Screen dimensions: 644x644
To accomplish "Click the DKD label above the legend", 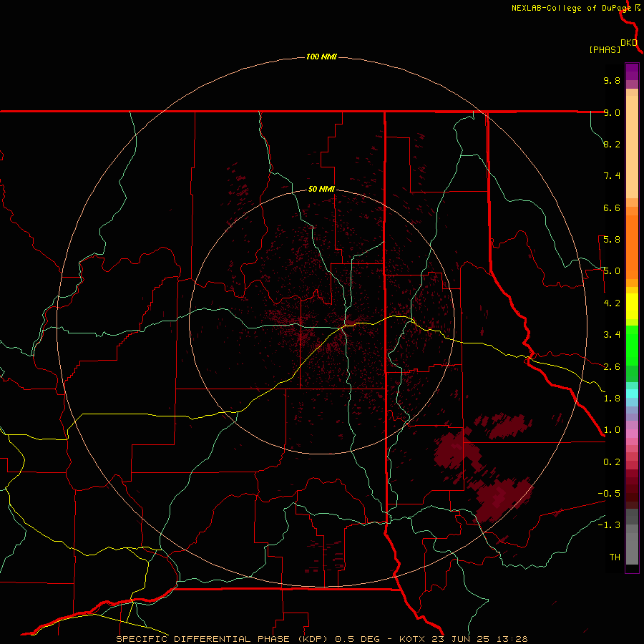I will pyautogui.click(x=629, y=43).
